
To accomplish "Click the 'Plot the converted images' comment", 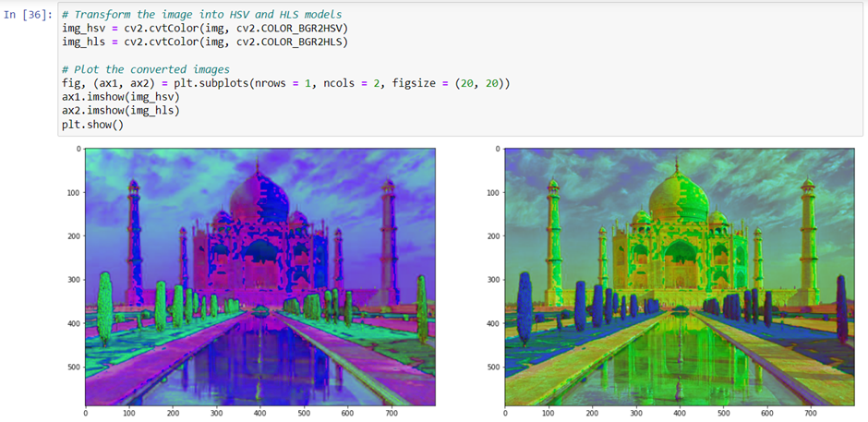I will (x=146, y=70).
